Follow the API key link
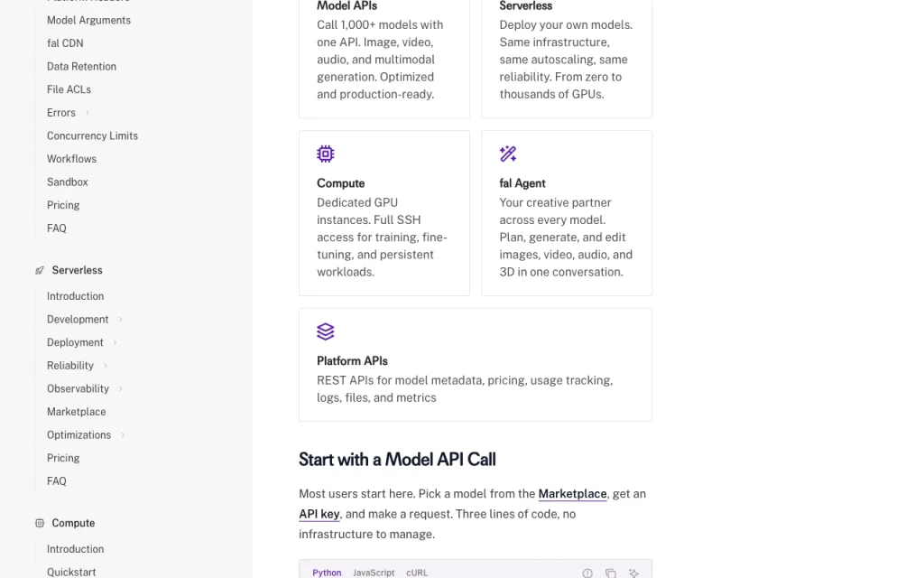The image size is (924, 578). (319, 514)
